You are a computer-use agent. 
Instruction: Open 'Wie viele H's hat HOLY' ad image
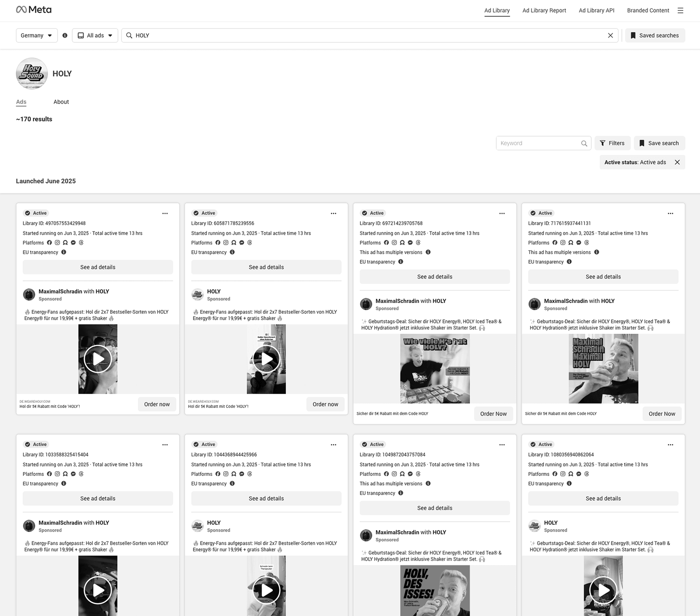[x=435, y=368]
